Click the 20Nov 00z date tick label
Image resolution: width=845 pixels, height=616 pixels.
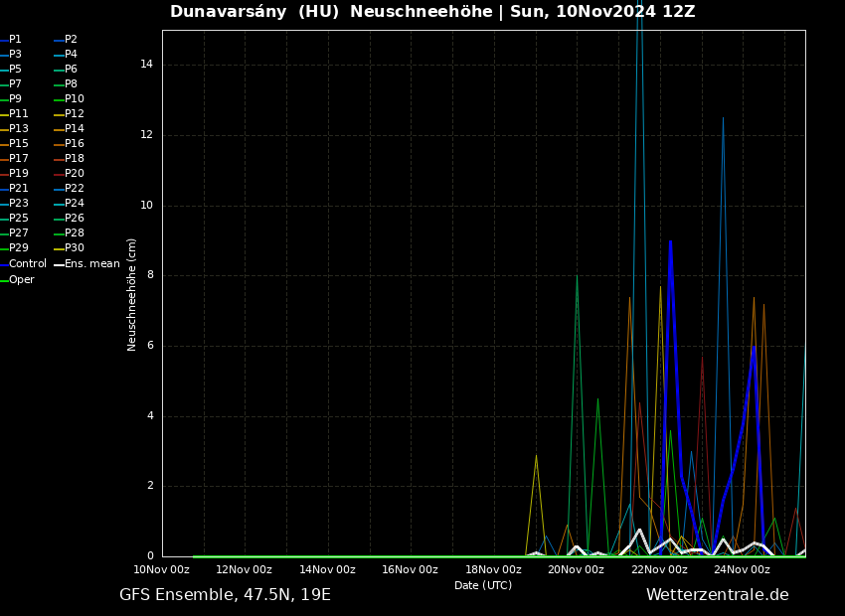click(576, 569)
